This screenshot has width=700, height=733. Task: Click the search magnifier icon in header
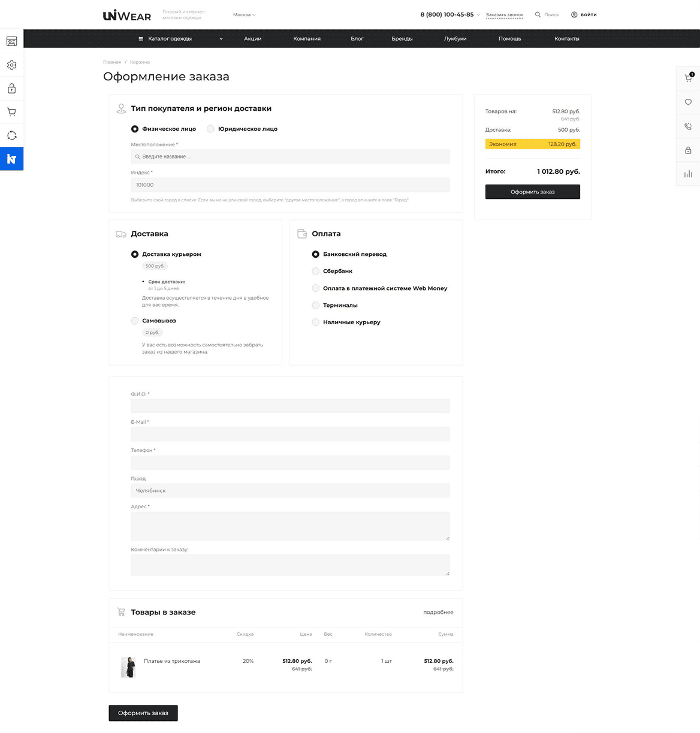pos(538,14)
